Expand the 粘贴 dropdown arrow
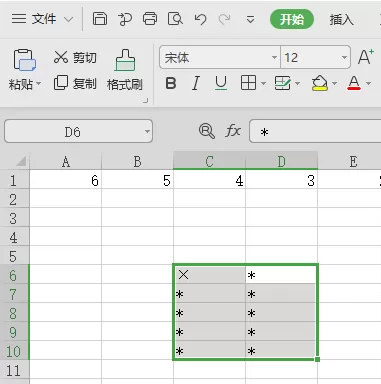 [38, 83]
